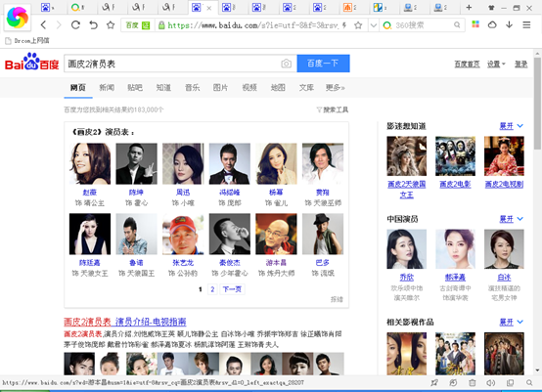The width and height of the screenshot is (542, 392).
Task: Switch to the 图片 tab
Action: coord(220,88)
